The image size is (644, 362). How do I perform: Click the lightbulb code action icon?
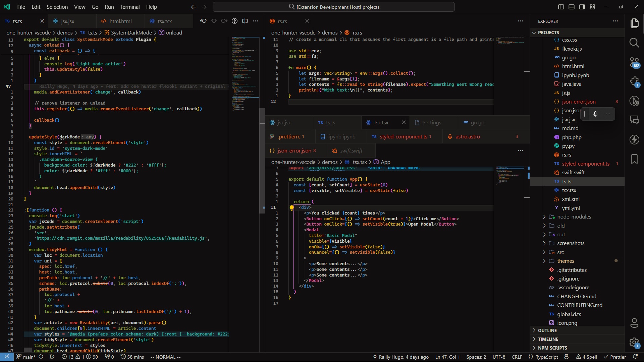click(x=291, y=207)
